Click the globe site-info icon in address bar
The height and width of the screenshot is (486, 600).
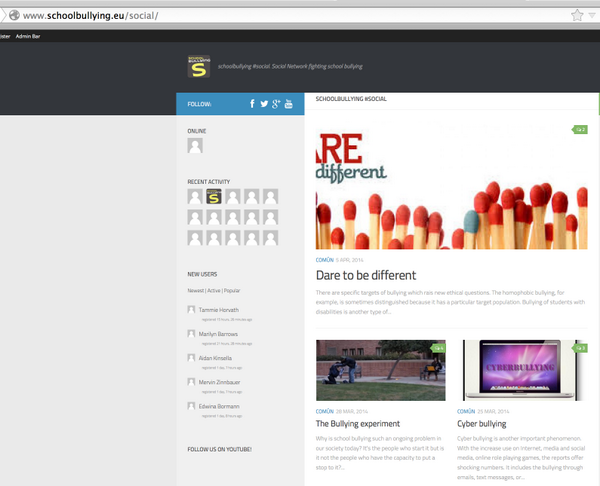(x=14, y=15)
